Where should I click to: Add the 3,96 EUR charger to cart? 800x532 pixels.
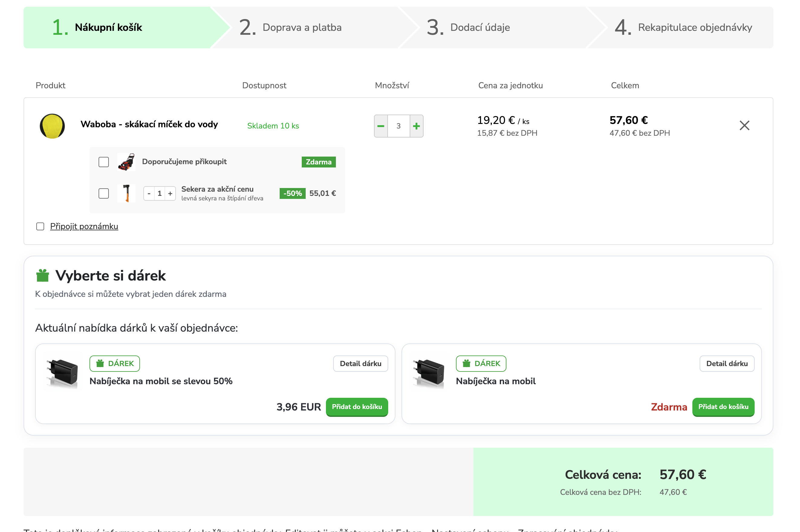click(x=357, y=407)
